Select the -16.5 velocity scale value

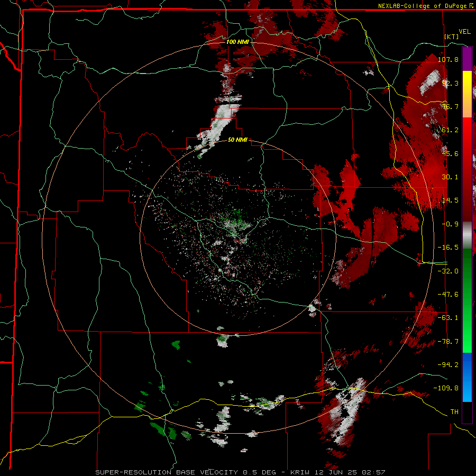coord(448,248)
